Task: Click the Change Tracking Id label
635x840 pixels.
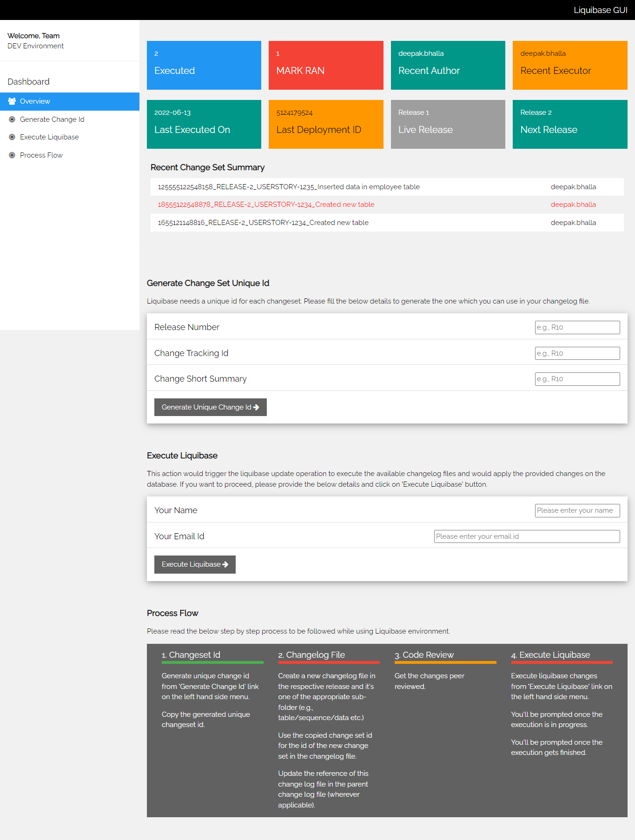Action: (192, 353)
